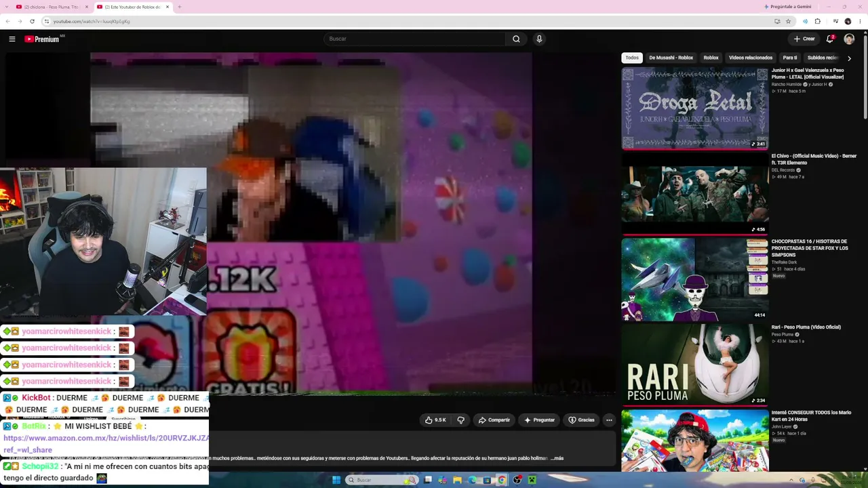Like the video with 9.5 K likes

point(435,420)
